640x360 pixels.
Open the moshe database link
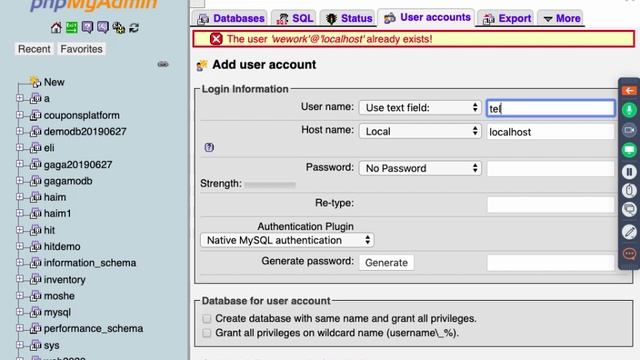[59, 296]
